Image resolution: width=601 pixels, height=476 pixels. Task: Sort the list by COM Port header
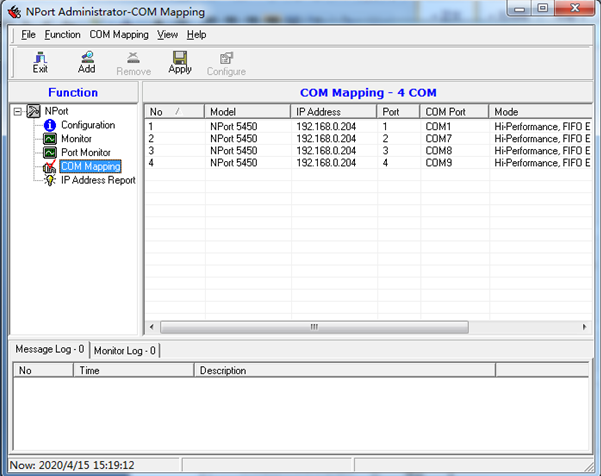coord(453,111)
